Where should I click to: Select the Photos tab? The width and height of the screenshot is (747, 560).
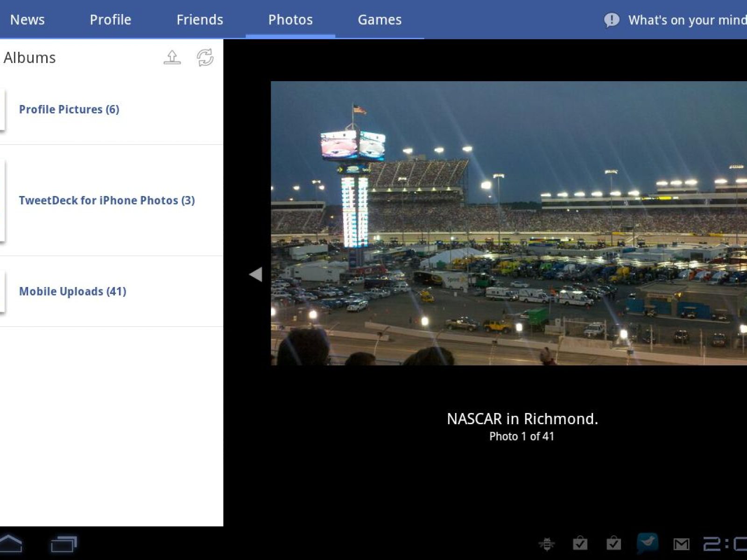290,20
